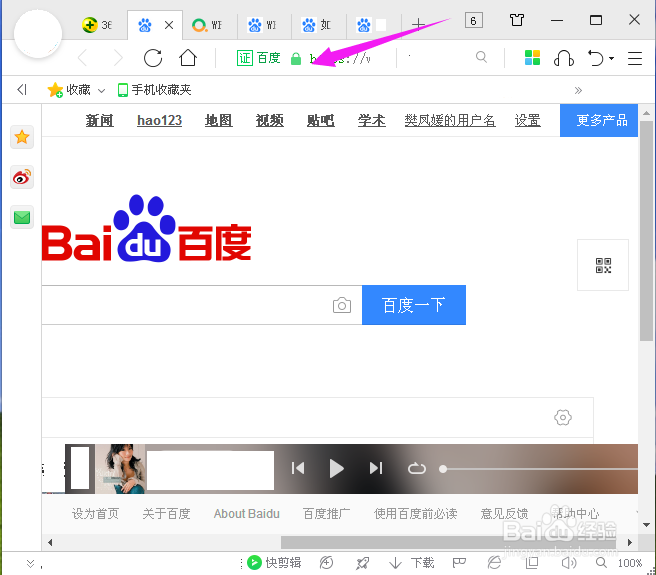The height and width of the screenshot is (575, 656).
Task: Skip to next track in music player
Action: click(x=376, y=468)
